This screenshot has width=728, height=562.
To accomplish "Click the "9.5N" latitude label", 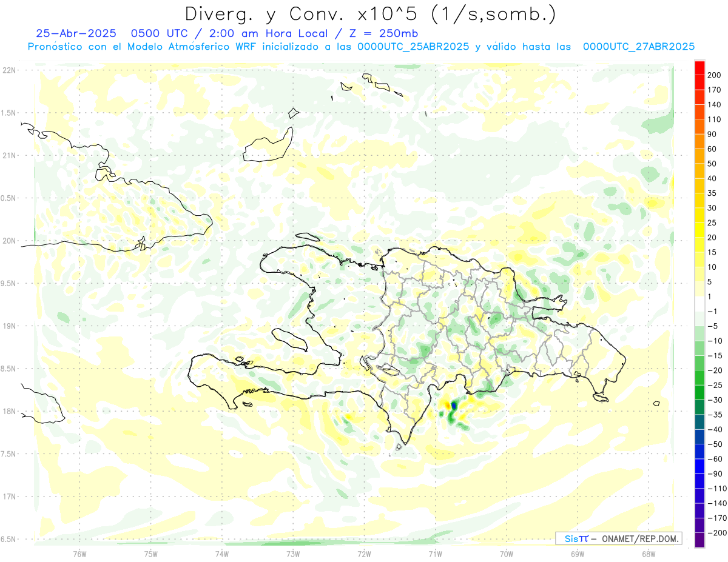I will pyautogui.click(x=9, y=284).
